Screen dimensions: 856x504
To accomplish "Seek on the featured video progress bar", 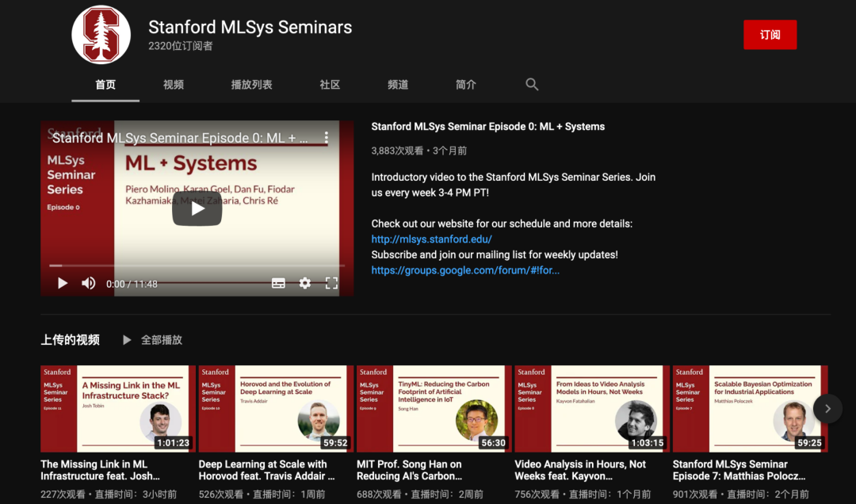I will pyautogui.click(x=197, y=265).
